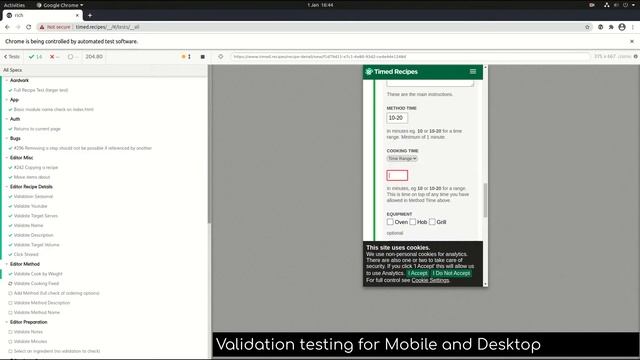Open the Chrome extensions puzzle icon

coord(611,27)
